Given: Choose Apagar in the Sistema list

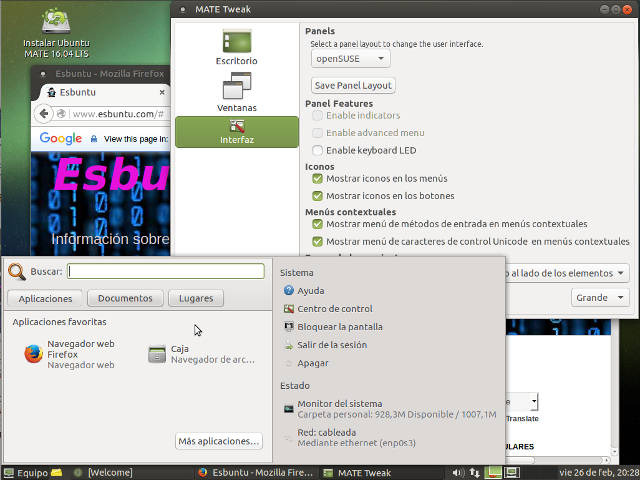Looking at the screenshot, I should (306, 363).
